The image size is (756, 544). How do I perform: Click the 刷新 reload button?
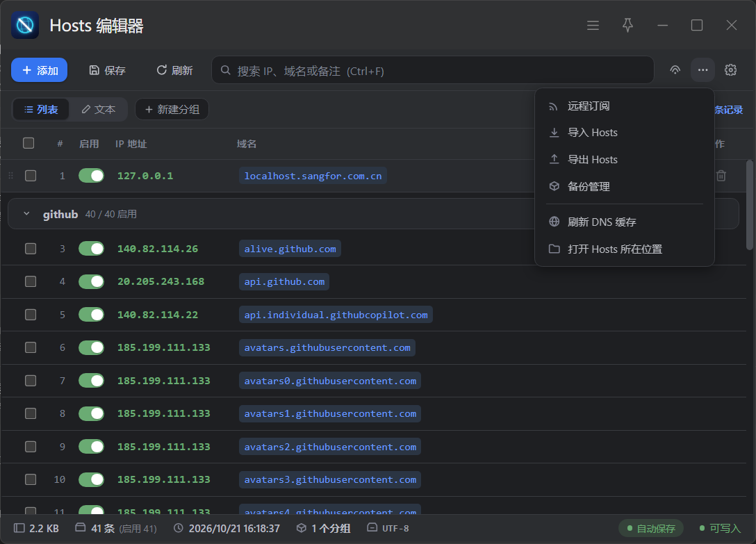pos(174,70)
